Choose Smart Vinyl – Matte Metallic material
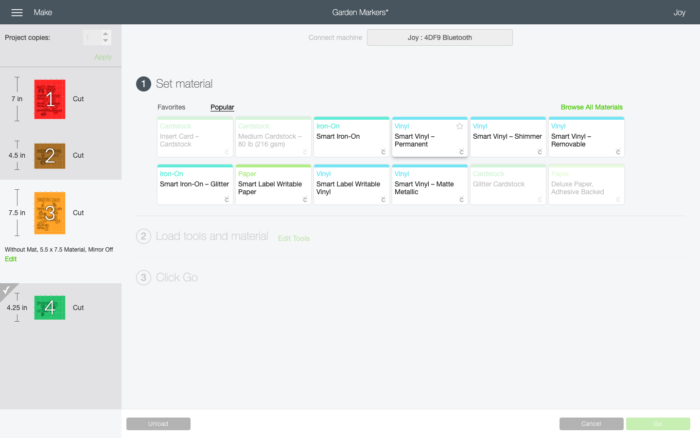700x438 pixels. (429, 185)
